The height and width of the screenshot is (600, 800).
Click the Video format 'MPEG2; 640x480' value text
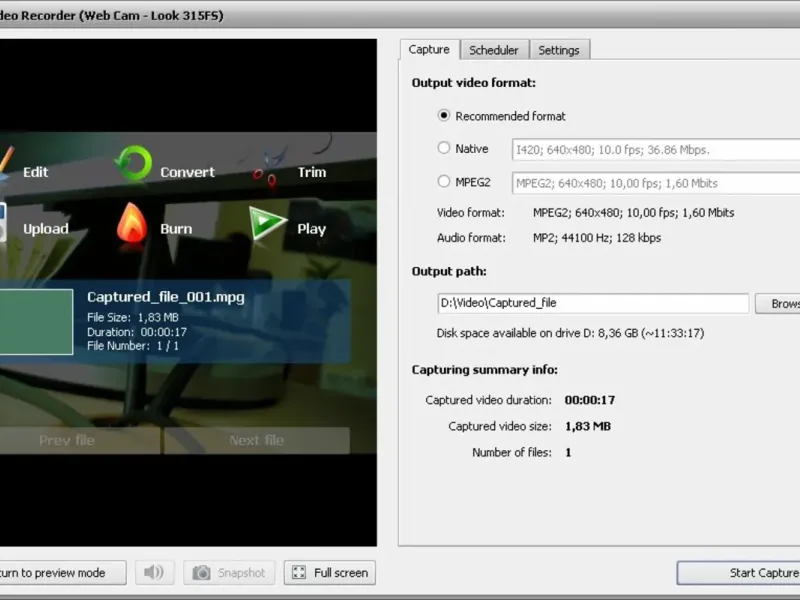(634, 213)
